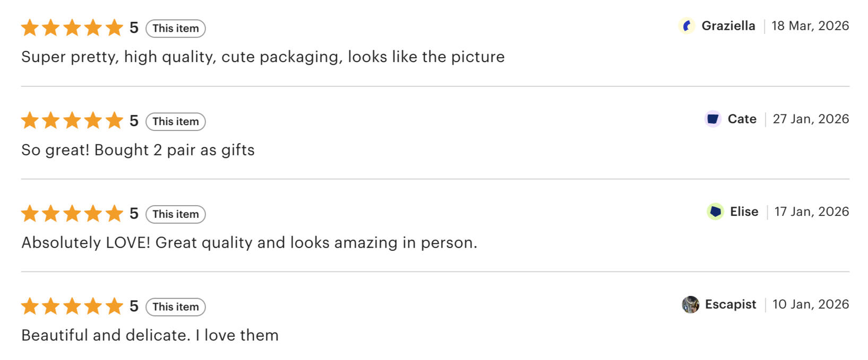The image size is (868, 360).
Task: Click the 18 Mar, 2026 review date
Action: click(x=810, y=26)
